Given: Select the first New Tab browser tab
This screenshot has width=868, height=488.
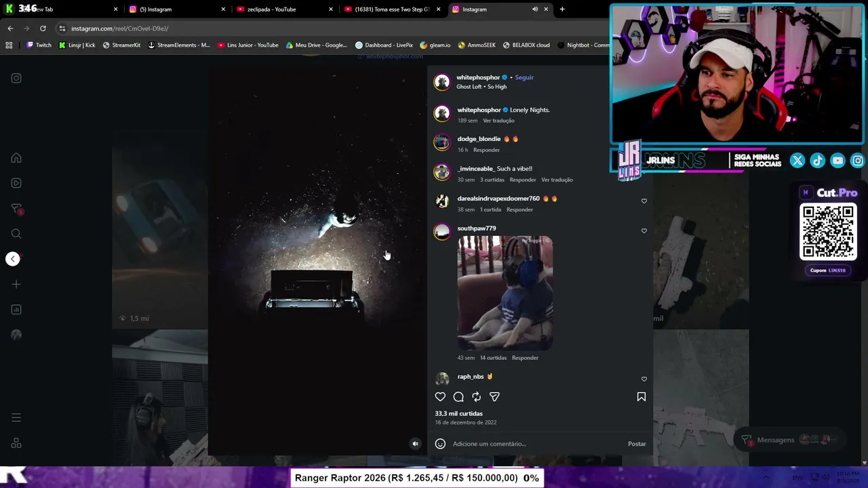Looking at the screenshot, I should pos(61,9).
